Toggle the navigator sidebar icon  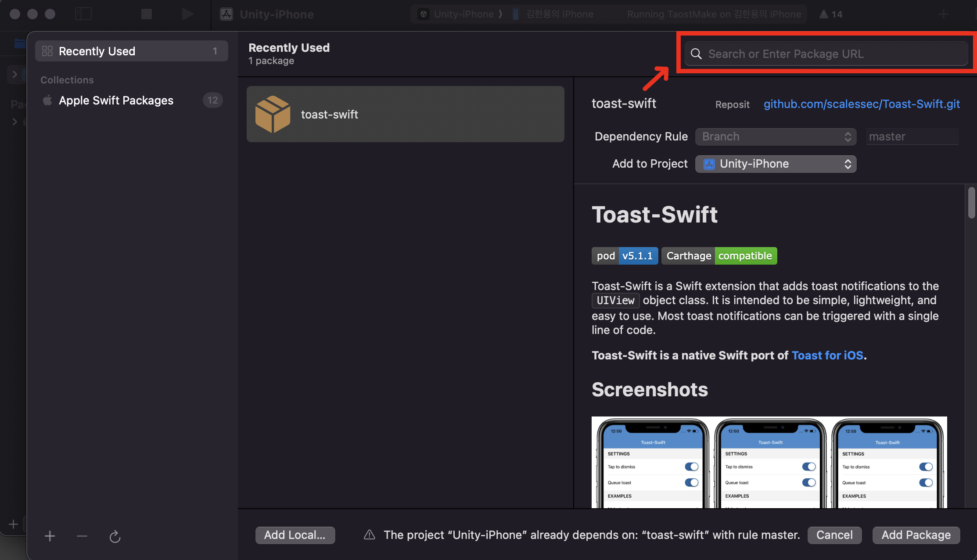83,14
